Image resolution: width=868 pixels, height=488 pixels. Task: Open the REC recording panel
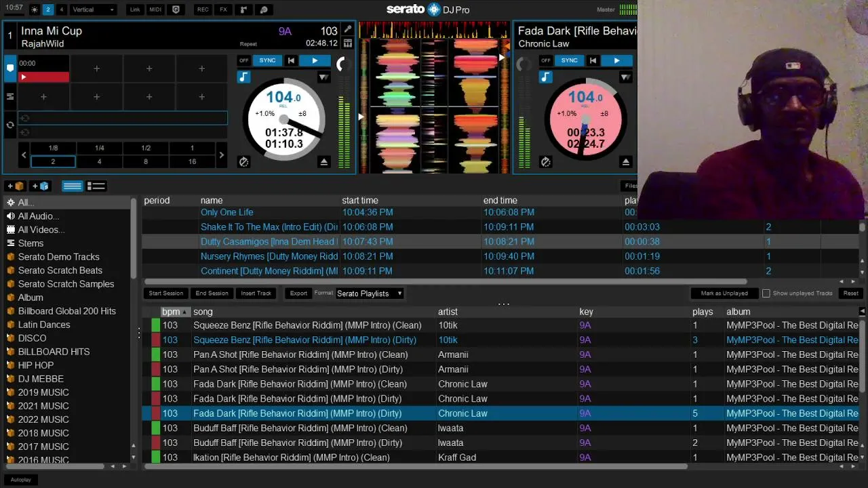(x=203, y=9)
